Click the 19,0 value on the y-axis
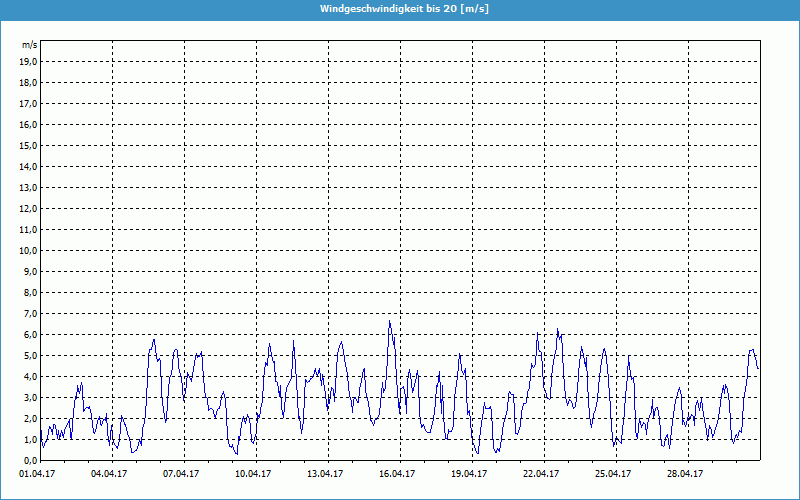Viewport: 800px width, 500px height. (x=29, y=62)
